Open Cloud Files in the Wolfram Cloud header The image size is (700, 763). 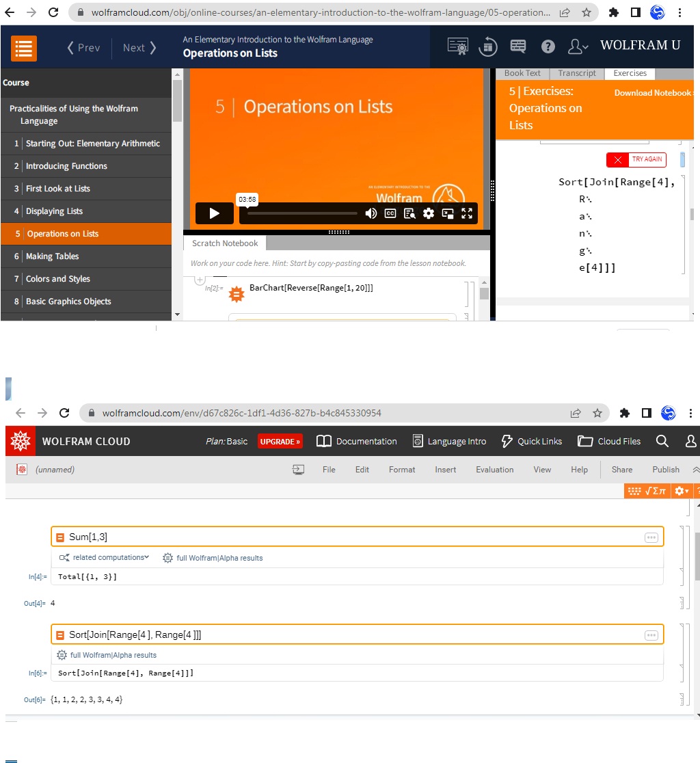609,442
